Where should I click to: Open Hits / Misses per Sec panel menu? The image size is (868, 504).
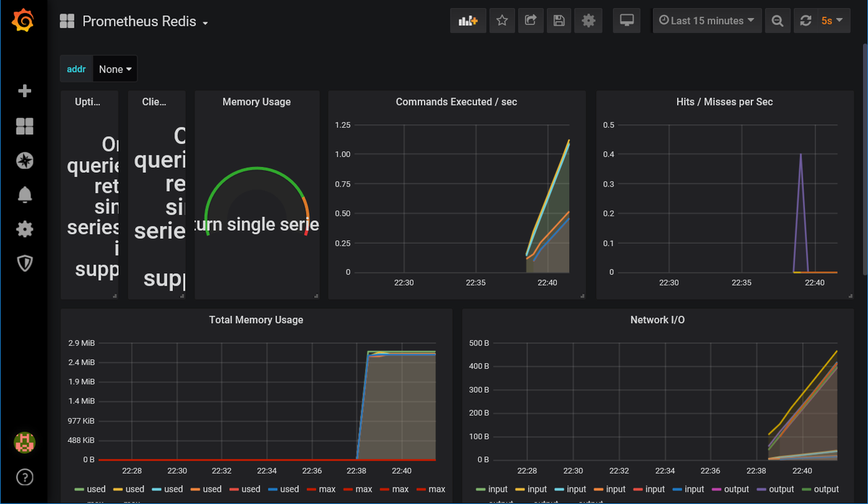pyautogui.click(x=724, y=102)
